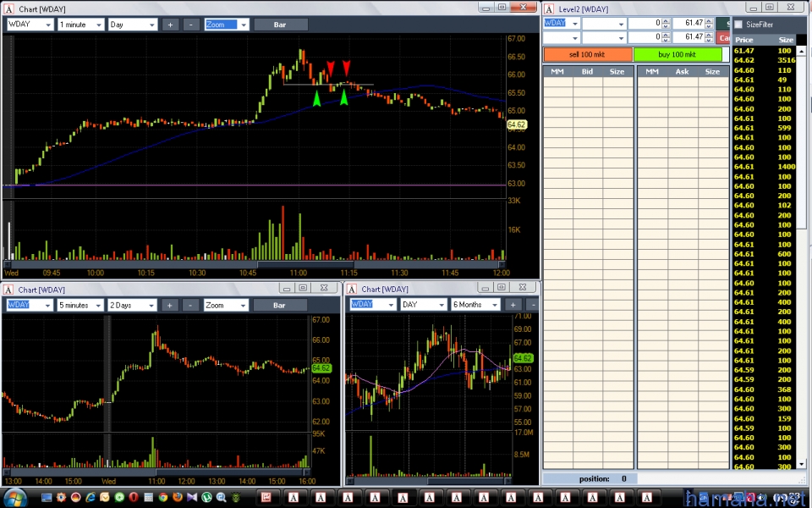Viewport: 812px width, 508px height.
Task: Increase the first price stepper in Level2
Action: (x=709, y=20)
